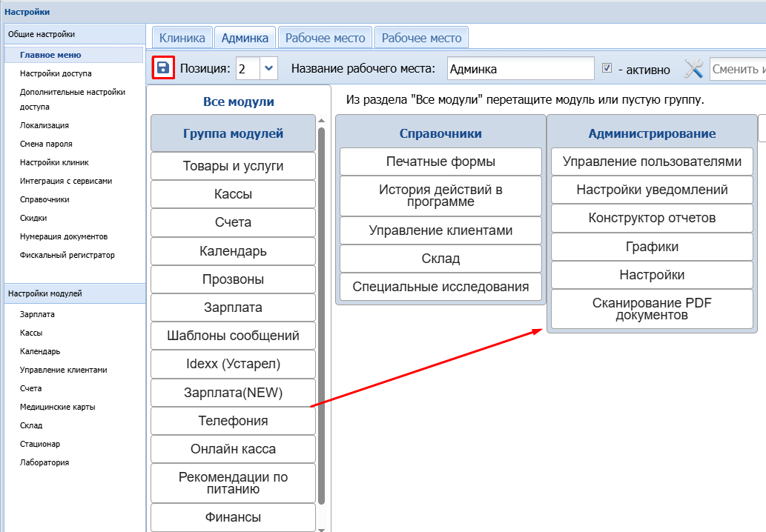The height and width of the screenshot is (532, 766).
Task: Open Конструктор отчетов module
Action: pyautogui.click(x=652, y=218)
